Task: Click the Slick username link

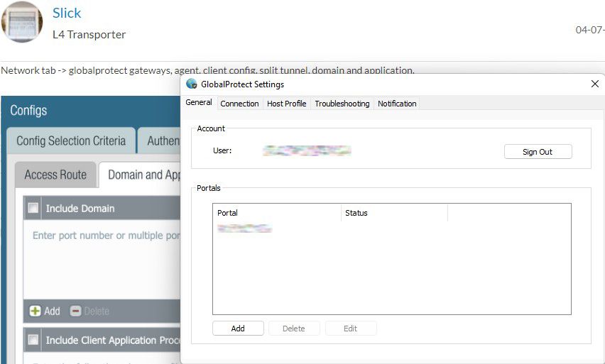Action: click(x=67, y=13)
